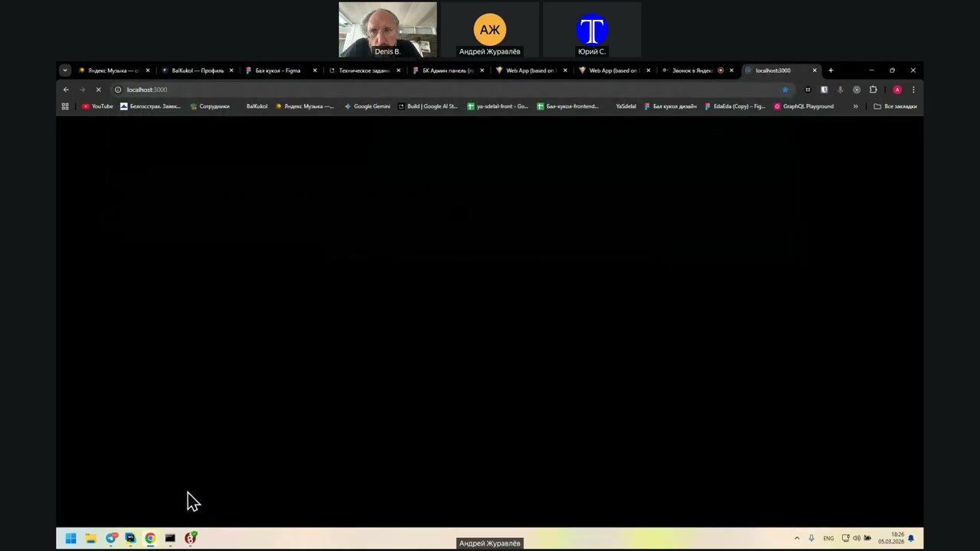The width and height of the screenshot is (980, 551).
Task: Switch to the Бал кукол – Figma tab
Action: pyautogui.click(x=277, y=70)
